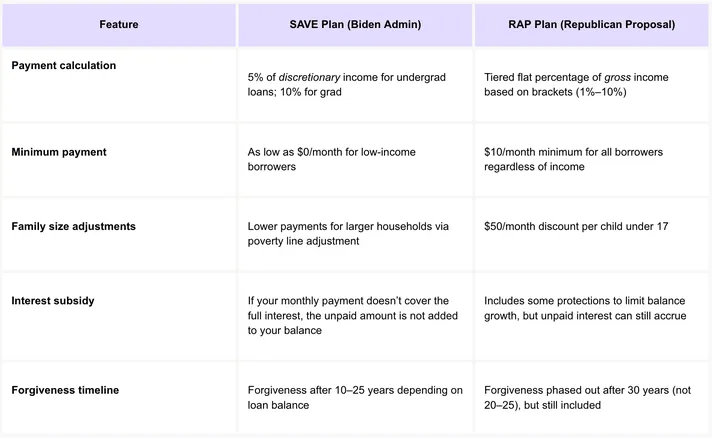Click the SAVE Plan (Biden Admin) header

(354, 24)
